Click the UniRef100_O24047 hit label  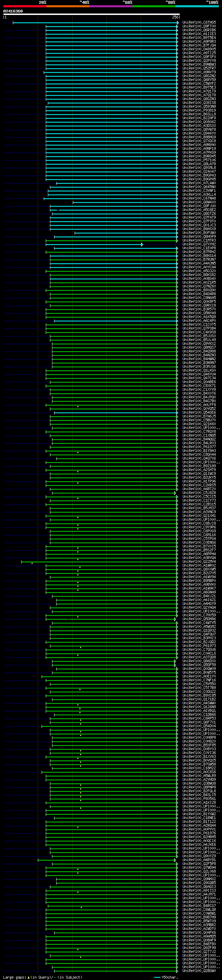[199, 172]
